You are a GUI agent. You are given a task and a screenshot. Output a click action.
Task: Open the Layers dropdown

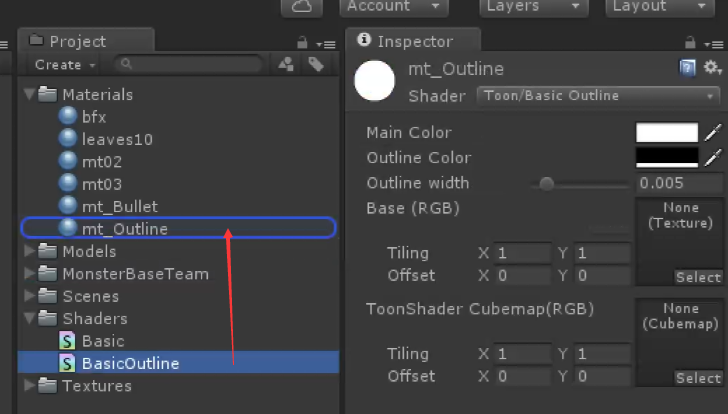534,6
